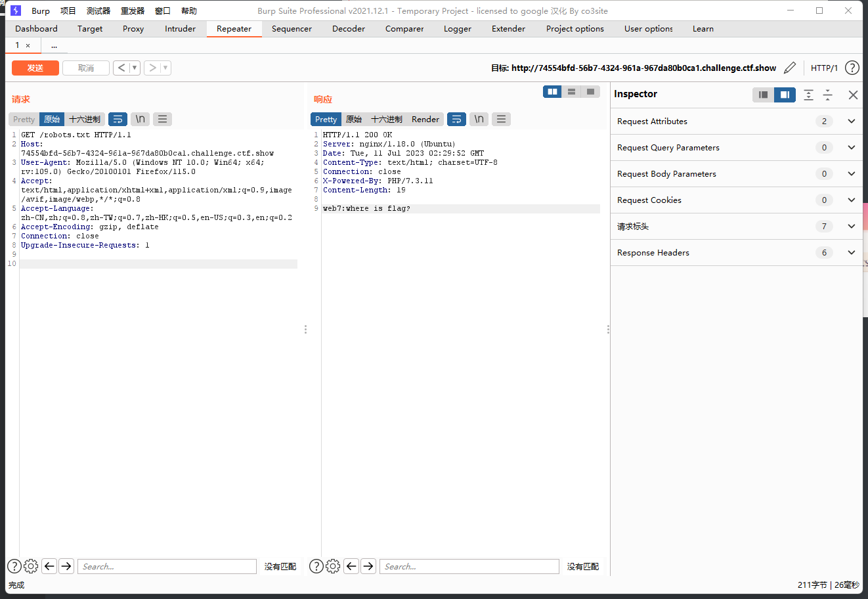Select response Render view tab
Image resolution: width=868 pixels, height=599 pixels.
point(425,119)
